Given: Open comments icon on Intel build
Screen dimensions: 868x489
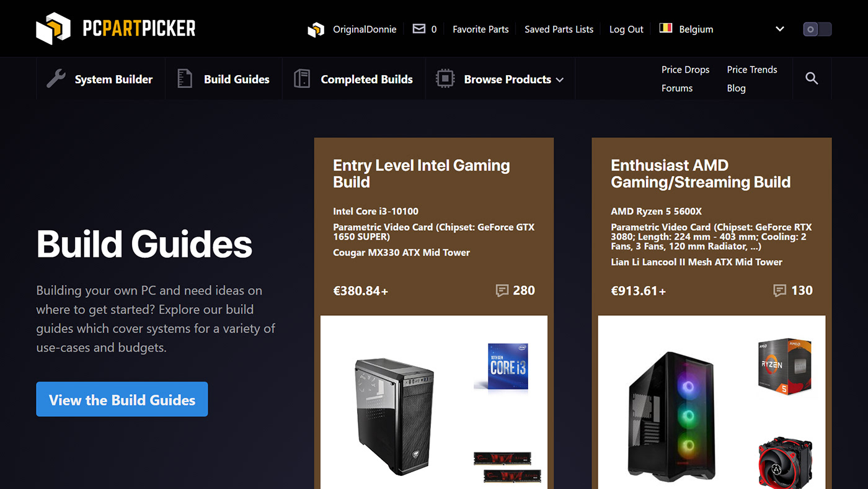Looking at the screenshot, I should click(x=502, y=290).
